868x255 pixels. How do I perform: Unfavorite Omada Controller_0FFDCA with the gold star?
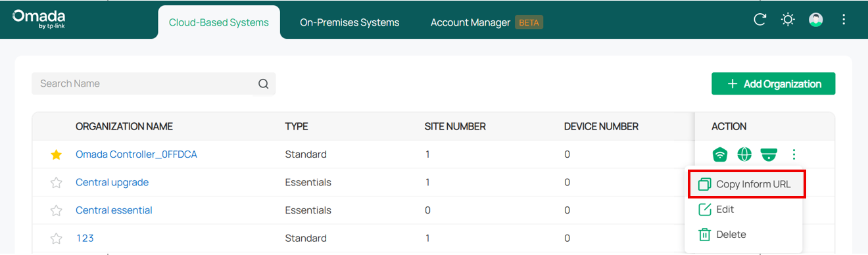[56, 154]
